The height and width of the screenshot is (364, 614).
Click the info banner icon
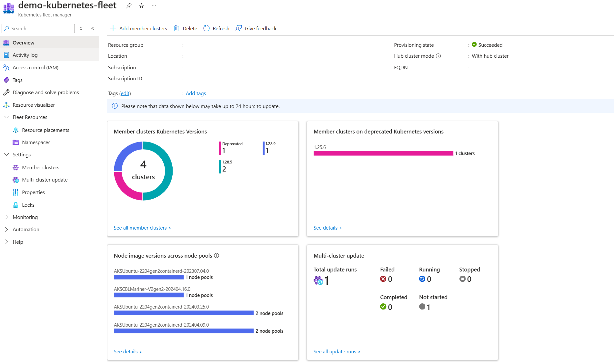point(115,106)
